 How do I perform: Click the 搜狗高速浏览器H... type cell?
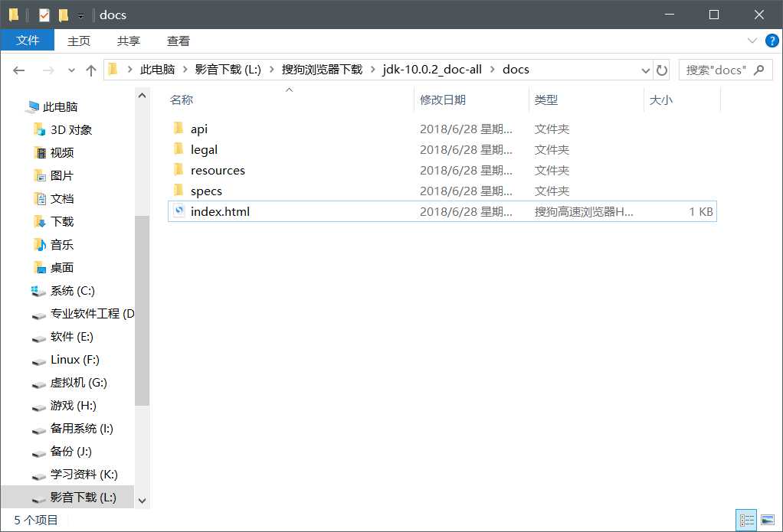pos(584,211)
